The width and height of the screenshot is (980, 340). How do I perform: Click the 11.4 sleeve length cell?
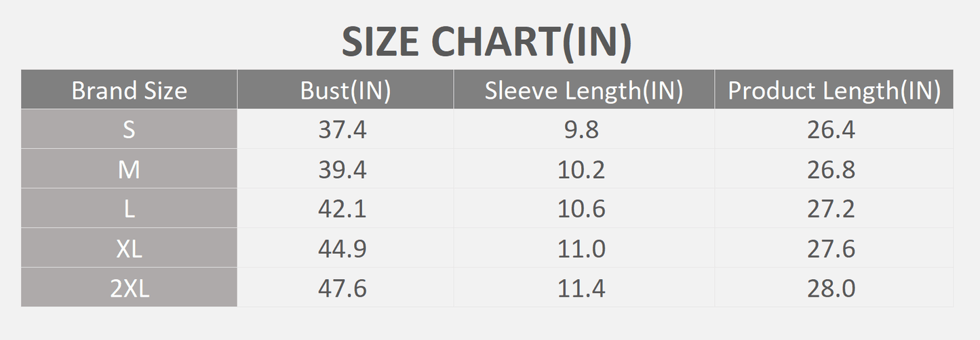pyautogui.click(x=584, y=287)
